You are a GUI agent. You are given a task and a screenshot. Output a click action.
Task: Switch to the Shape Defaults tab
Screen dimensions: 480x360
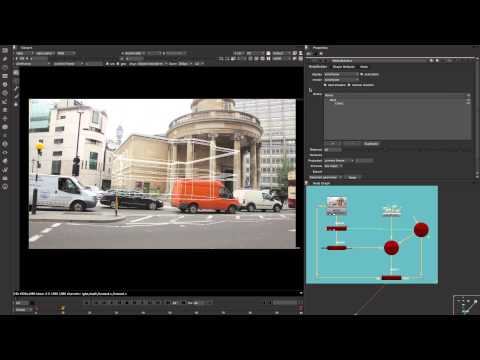344,67
